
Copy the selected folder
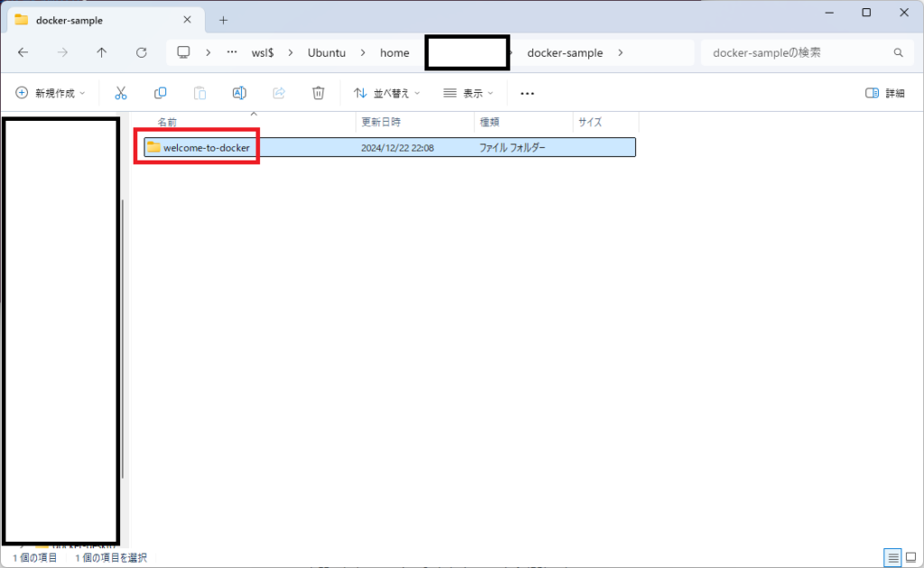tap(161, 93)
